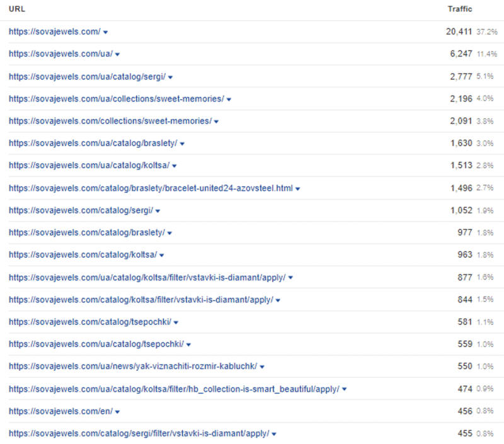
Task: Open the sovajewels.com homepage URL link
Action: coord(54,31)
